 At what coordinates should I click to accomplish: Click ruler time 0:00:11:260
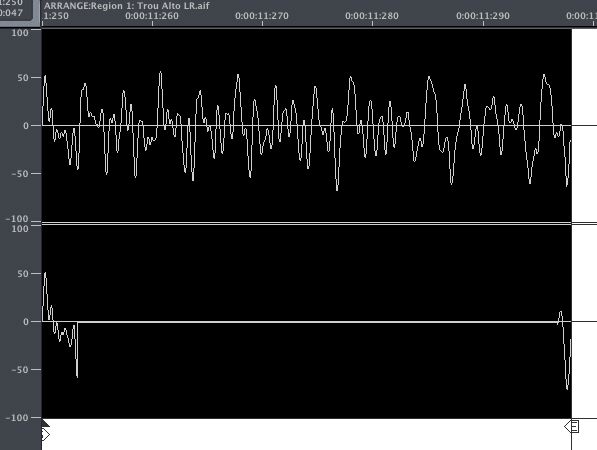(x=152, y=16)
